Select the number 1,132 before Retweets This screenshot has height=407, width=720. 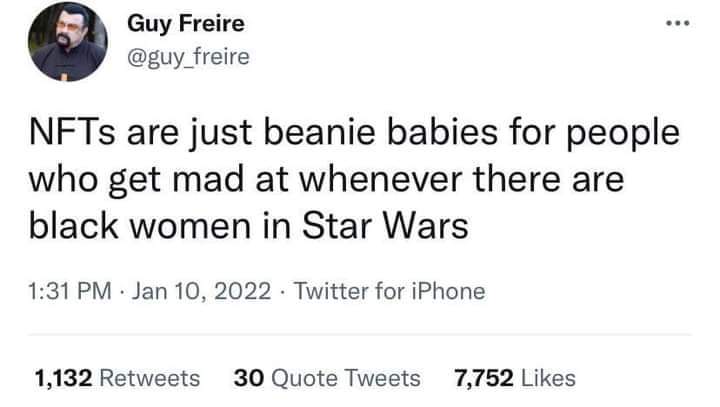63,379
